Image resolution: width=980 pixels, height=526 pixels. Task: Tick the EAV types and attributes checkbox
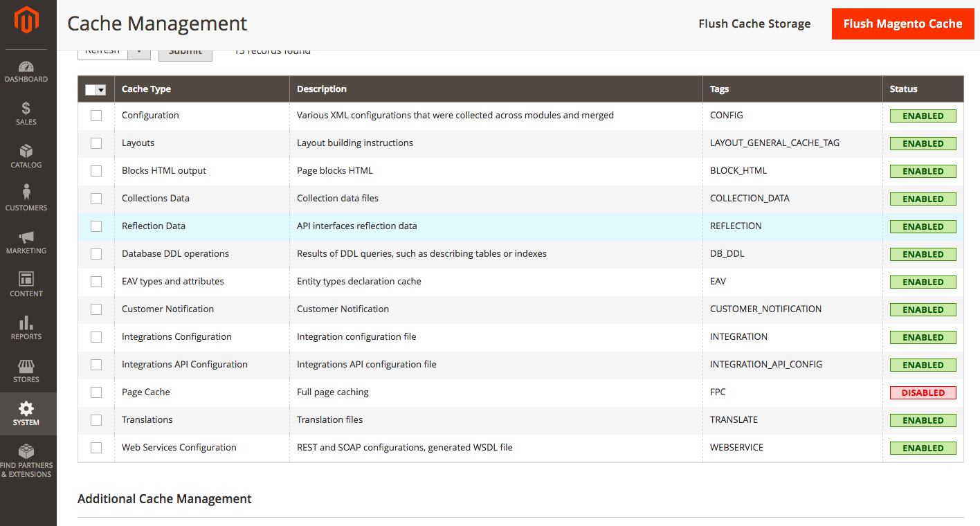pyautogui.click(x=96, y=282)
